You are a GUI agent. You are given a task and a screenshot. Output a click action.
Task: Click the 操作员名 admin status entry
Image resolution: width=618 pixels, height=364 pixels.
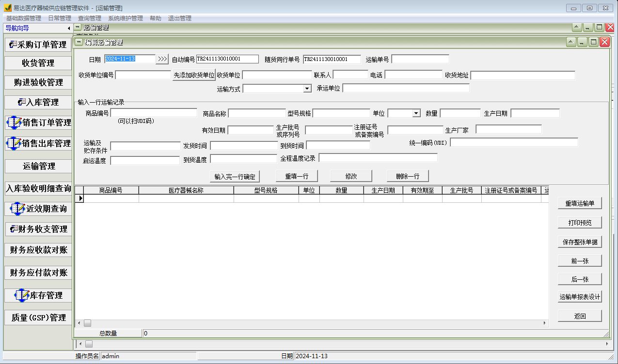coord(148,356)
